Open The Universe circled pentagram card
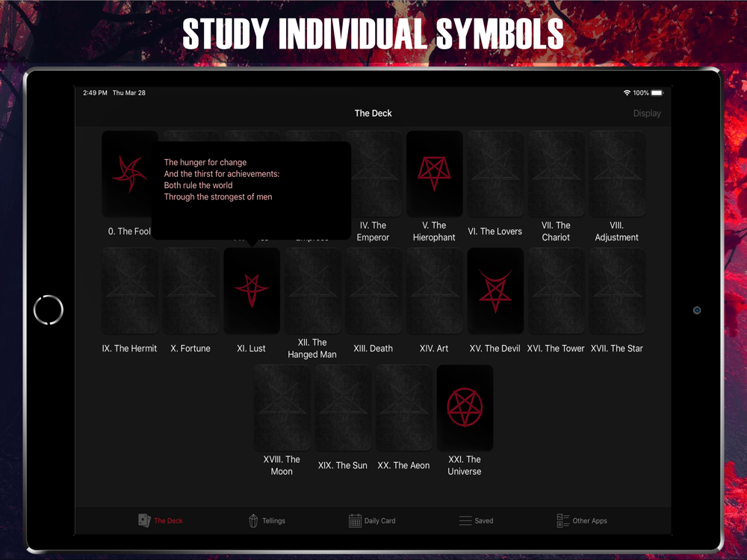The width and height of the screenshot is (747, 560). (465, 408)
